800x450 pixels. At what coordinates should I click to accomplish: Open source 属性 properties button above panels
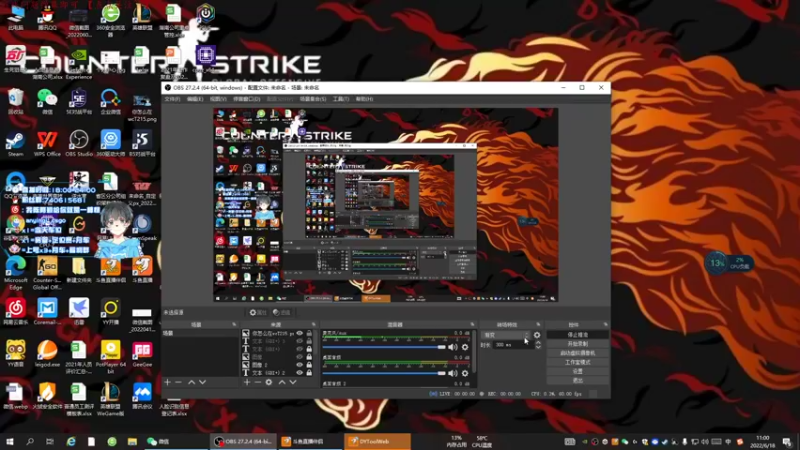(258, 312)
